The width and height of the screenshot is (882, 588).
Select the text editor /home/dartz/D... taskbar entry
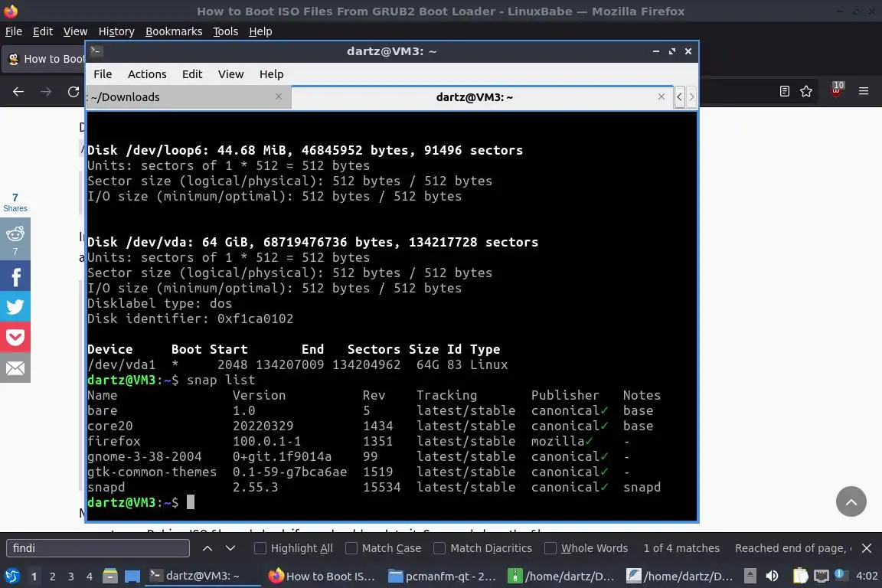(x=680, y=576)
